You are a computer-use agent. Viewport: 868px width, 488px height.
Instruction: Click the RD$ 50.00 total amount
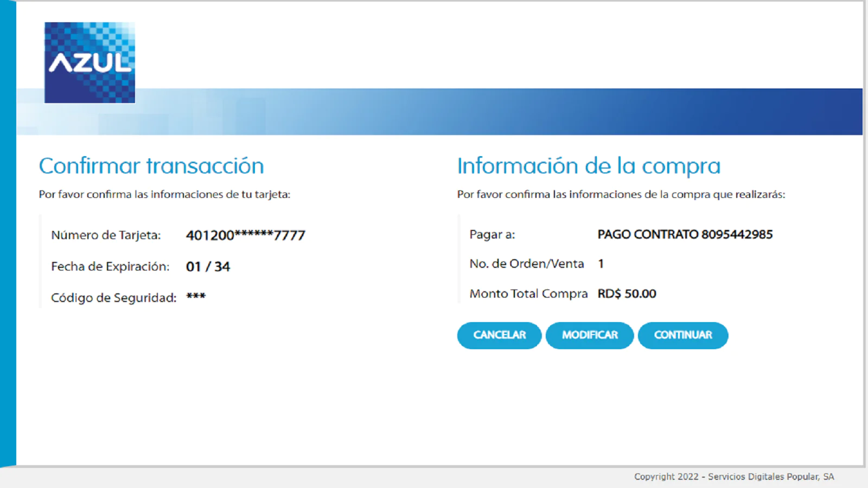(627, 294)
